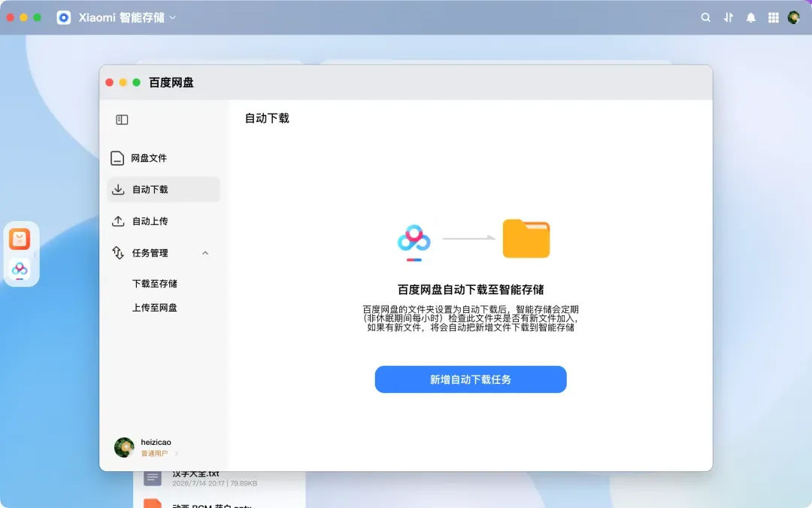Viewport: 812px width, 508px height.
Task: Open notifications bell icon
Action: tap(750, 17)
